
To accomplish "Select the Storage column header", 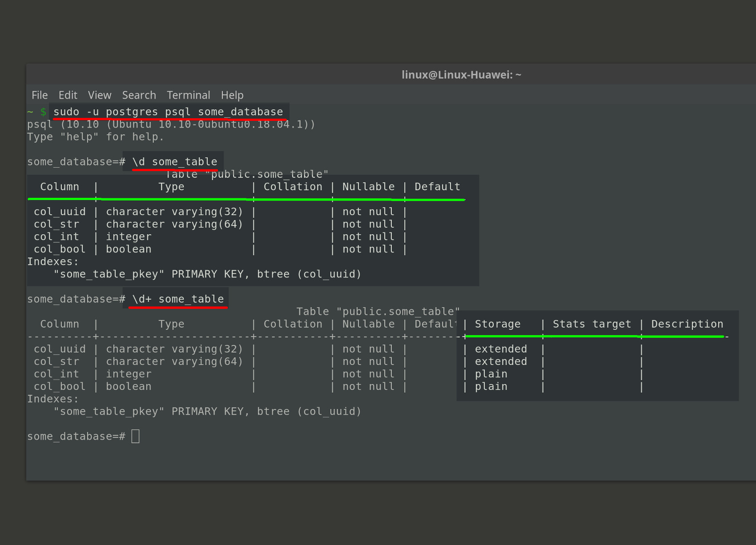I will 497,324.
